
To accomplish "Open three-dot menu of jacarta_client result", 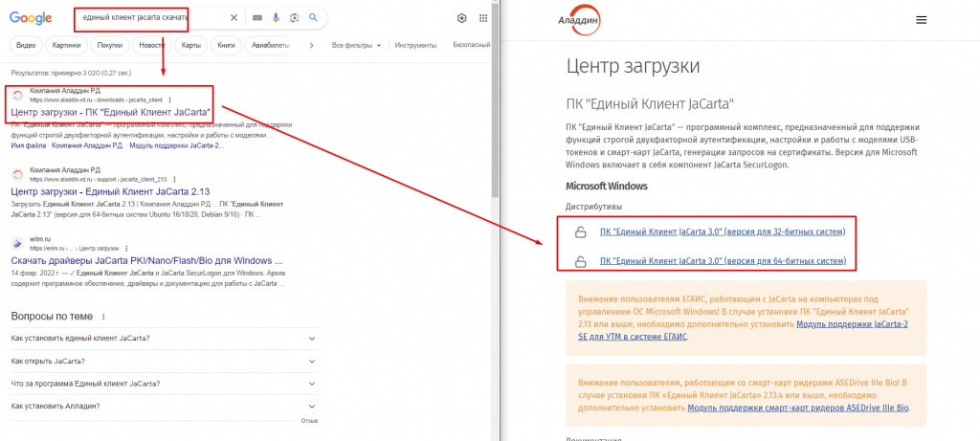I will pyautogui.click(x=169, y=99).
